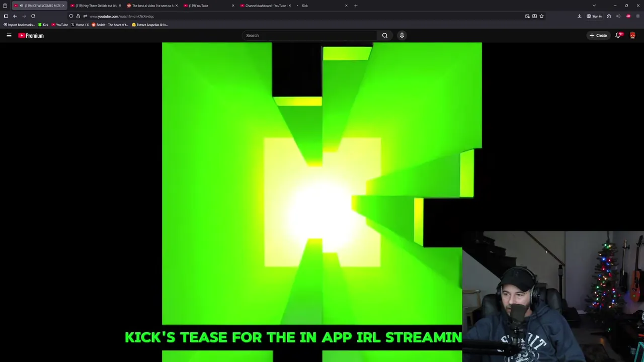Expand the list-all-tabs dropdown arrow

pos(594,6)
